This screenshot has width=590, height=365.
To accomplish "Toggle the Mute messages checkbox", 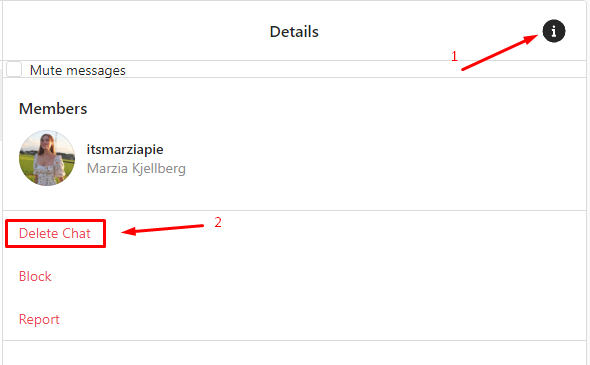I will tap(14, 69).
